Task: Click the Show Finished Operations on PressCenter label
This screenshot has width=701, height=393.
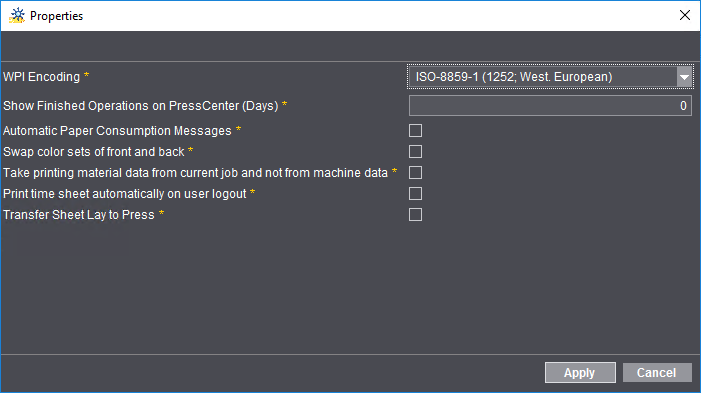Action: point(141,106)
